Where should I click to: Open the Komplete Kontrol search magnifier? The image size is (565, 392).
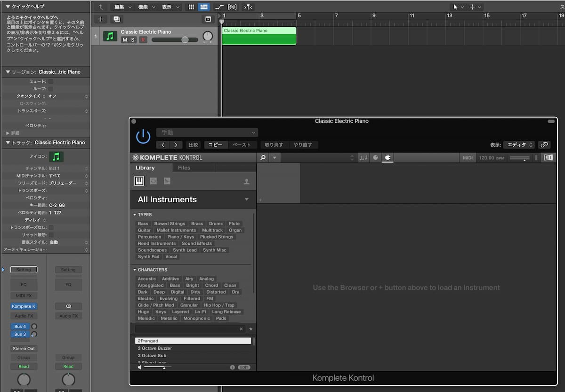tap(263, 158)
